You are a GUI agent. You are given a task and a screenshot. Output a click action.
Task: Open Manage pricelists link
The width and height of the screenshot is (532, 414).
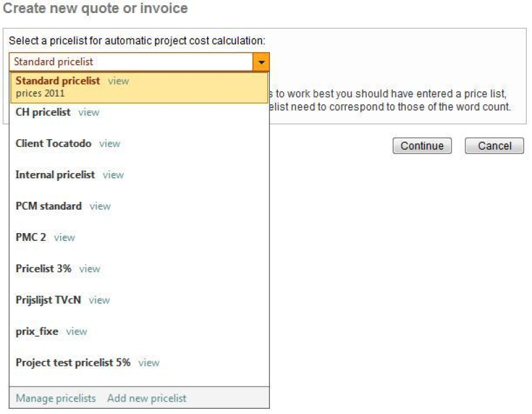[x=56, y=398]
